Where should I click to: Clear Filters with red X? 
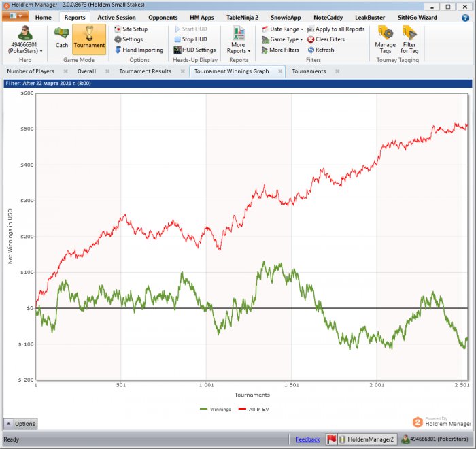click(326, 39)
